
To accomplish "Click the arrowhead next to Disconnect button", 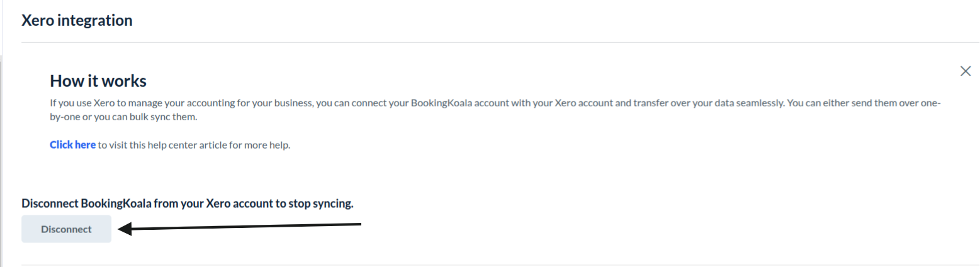I will click(125, 229).
